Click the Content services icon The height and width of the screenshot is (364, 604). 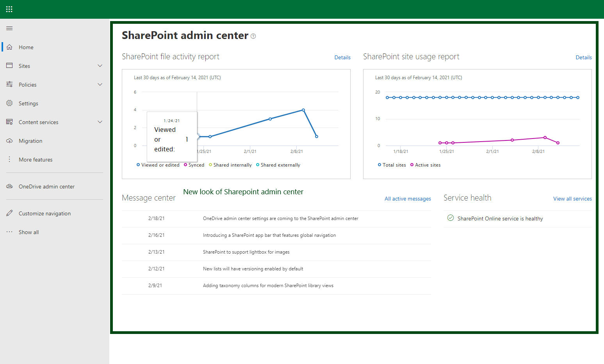point(9,122)
